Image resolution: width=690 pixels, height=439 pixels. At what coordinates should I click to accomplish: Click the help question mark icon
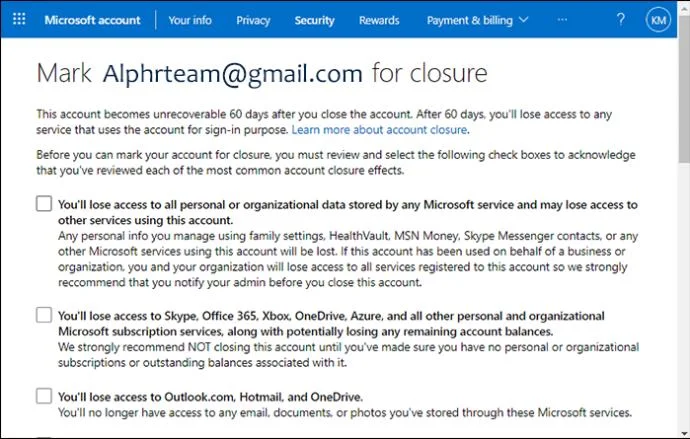[620, 19]
